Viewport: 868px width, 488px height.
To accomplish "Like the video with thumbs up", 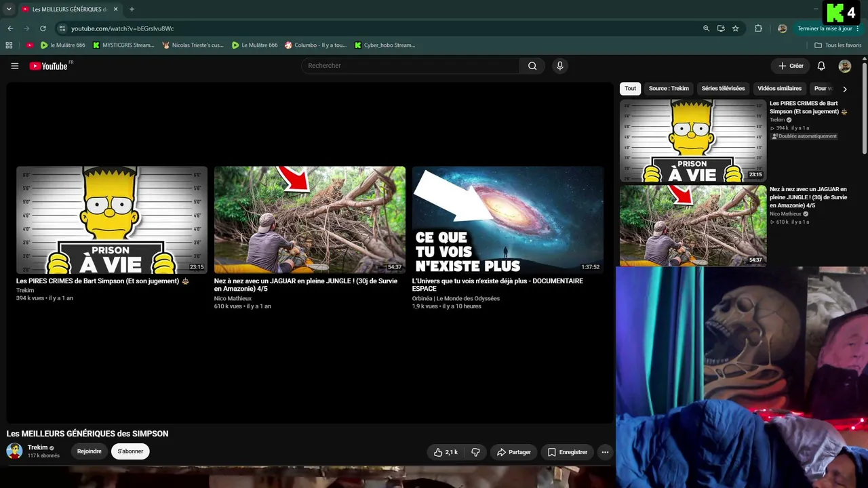I will [446, 452].
